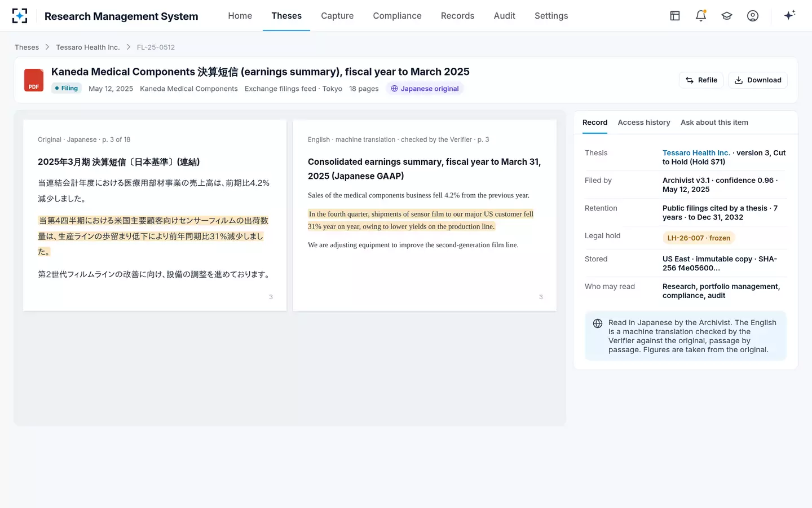Click the '2025年3月期 決算短信' Japanese heading
Viewport: 812px width, 508px height.
(x=119, y=162)
